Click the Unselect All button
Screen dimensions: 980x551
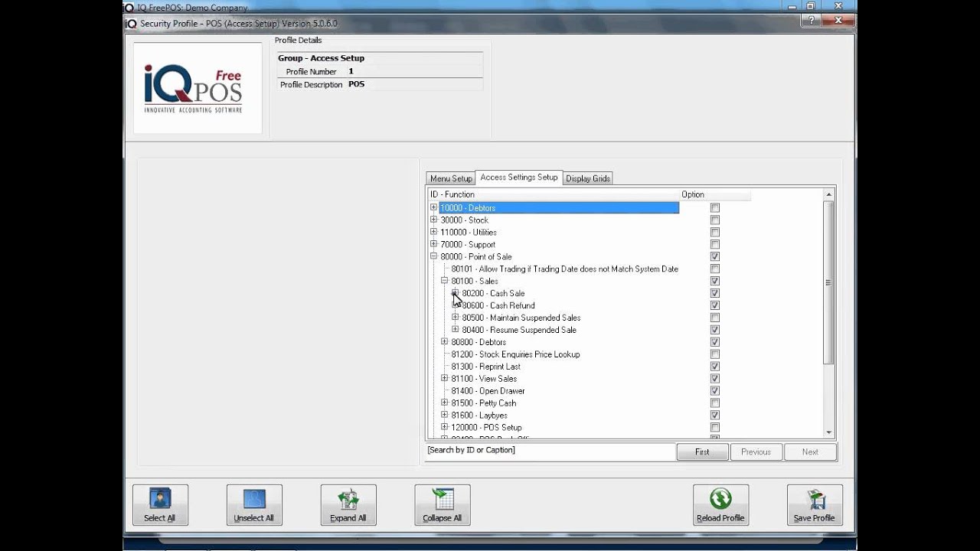click(254, 505)
